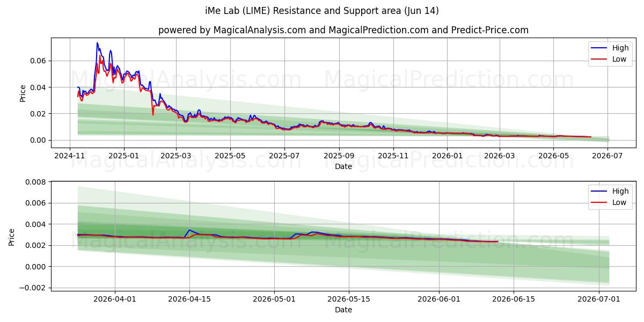
Task: Click the '2026-06-01' tick label
Action: [x=439, y=299]
